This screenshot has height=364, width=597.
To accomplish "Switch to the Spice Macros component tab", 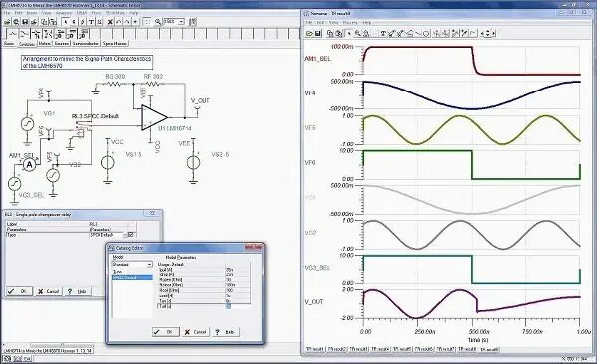I will pos(115,44).
